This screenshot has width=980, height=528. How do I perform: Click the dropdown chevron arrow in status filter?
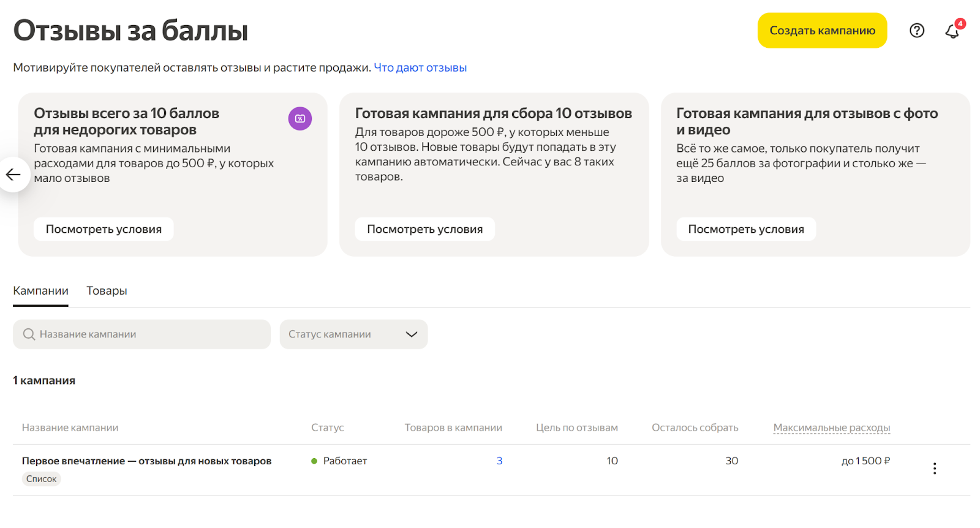pyautogui.click(x=412, y=334)
